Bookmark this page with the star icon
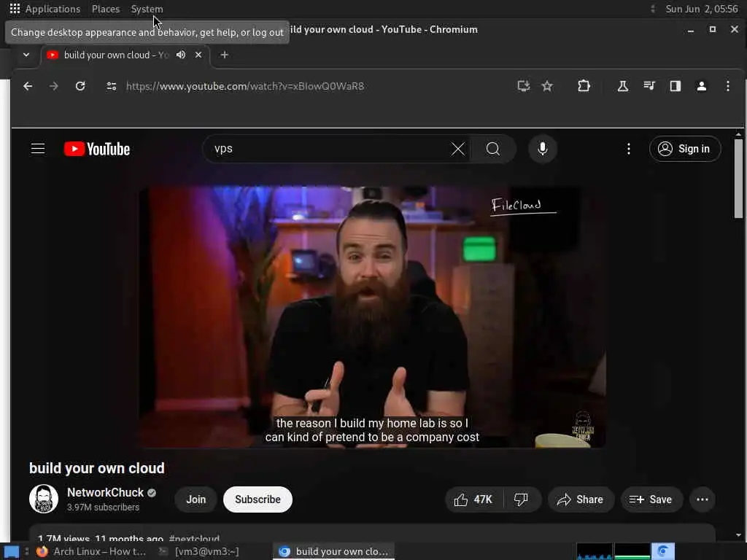Image resolution: width=747 pixels, height=560 pixels. point(547,86)
